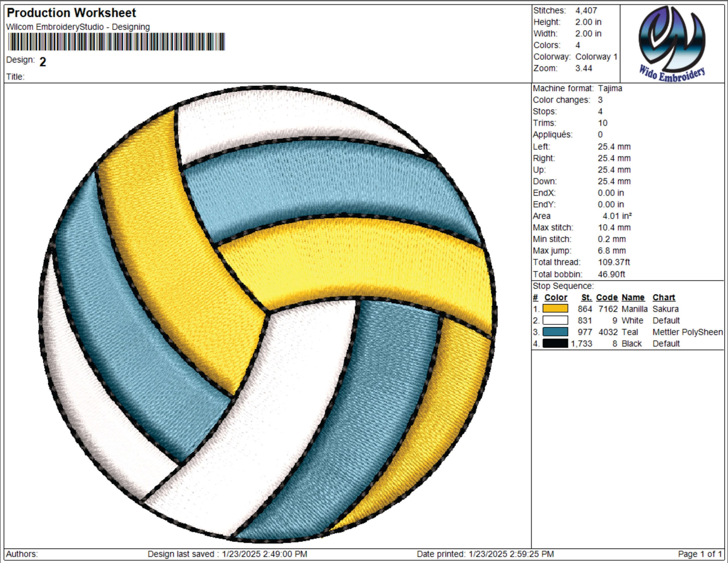This screenshot has height=563, width=728.
Task: Click the Code column header
Action: 607,298
